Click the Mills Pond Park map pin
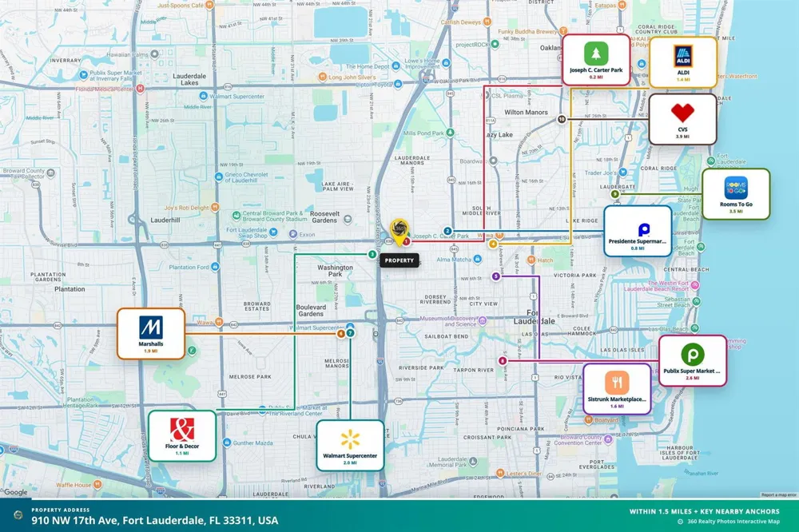Viewport: 799px width, 532px height. point(450,133)
